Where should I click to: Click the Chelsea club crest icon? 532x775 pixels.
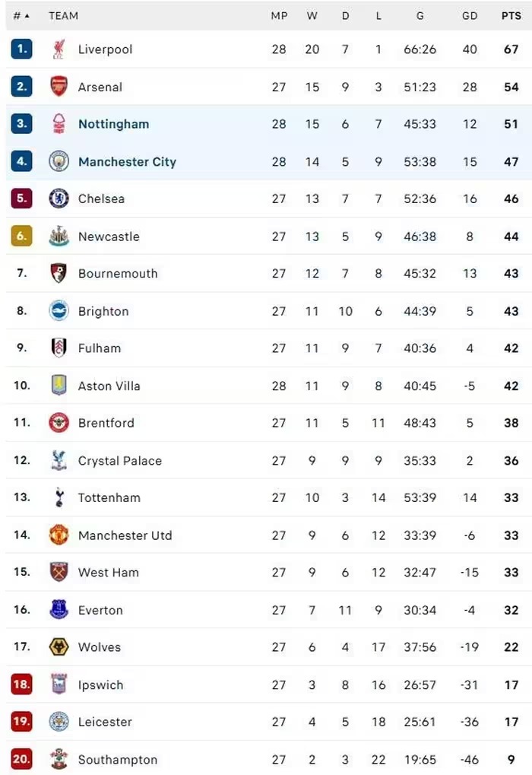point(59,199)
